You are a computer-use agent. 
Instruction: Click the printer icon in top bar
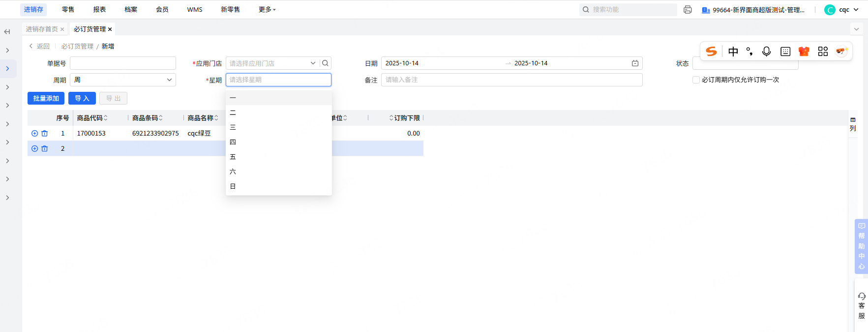[x=688, y=10]
